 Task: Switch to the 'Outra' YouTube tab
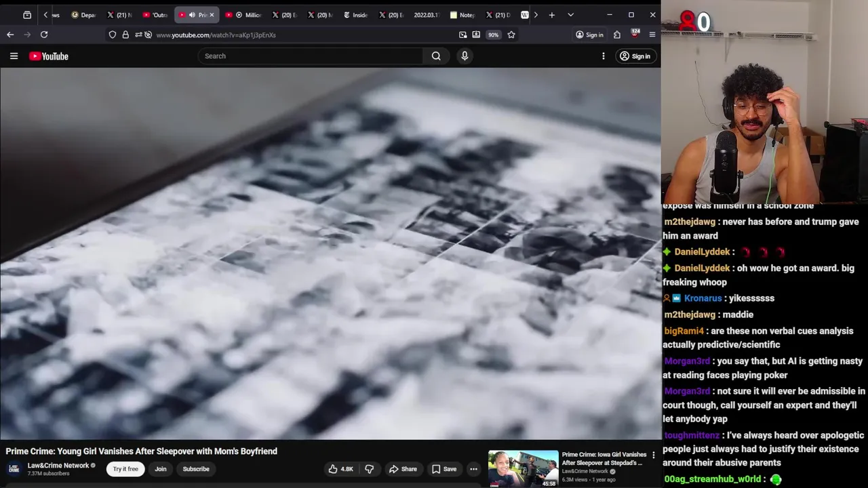point(155,15)
